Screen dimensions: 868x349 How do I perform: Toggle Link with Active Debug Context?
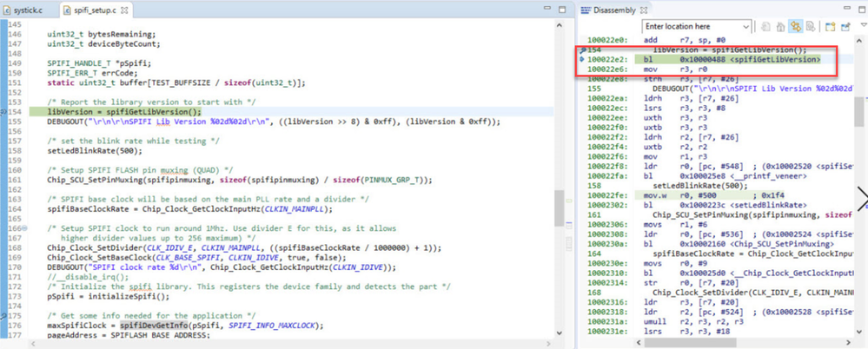(796, 27)
